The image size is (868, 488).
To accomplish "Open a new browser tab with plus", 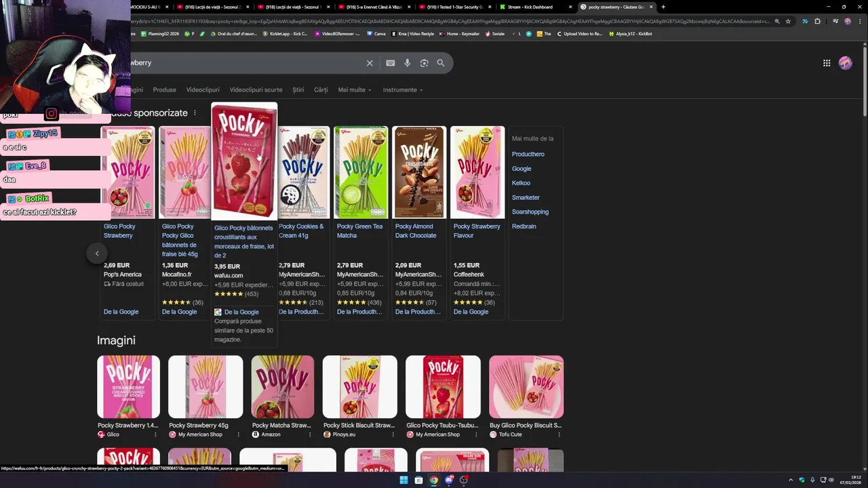I will click(x=663, y=7).
